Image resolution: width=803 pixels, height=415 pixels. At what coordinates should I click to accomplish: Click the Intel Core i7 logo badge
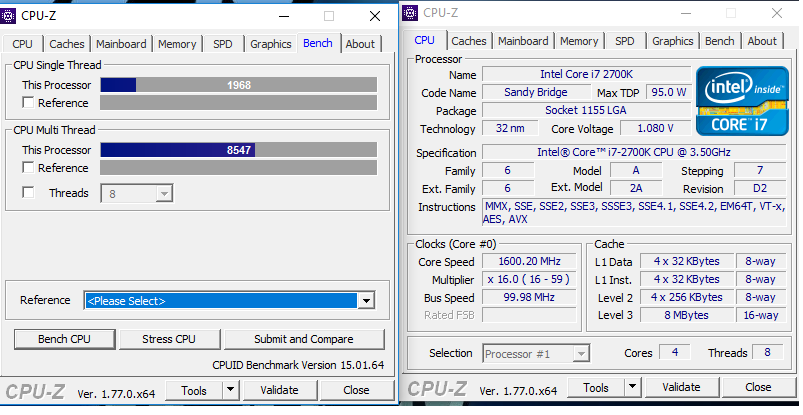[742, 101]
